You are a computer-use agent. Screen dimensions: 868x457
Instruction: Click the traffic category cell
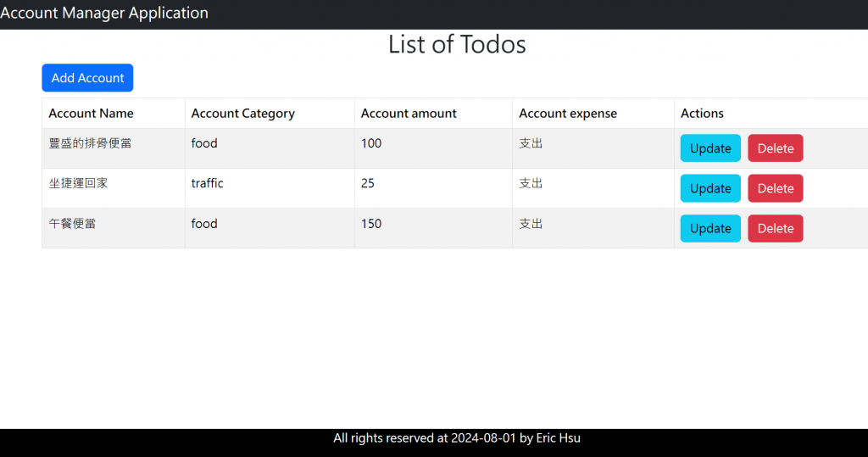click(x=208, y=183)
